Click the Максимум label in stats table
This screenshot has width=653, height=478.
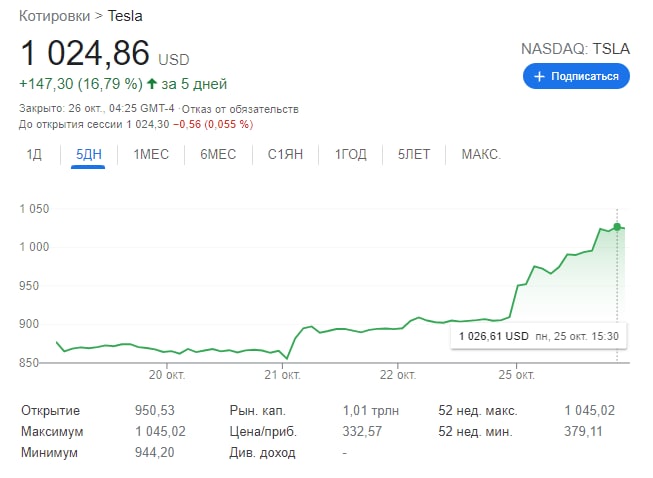click(52, 431)
